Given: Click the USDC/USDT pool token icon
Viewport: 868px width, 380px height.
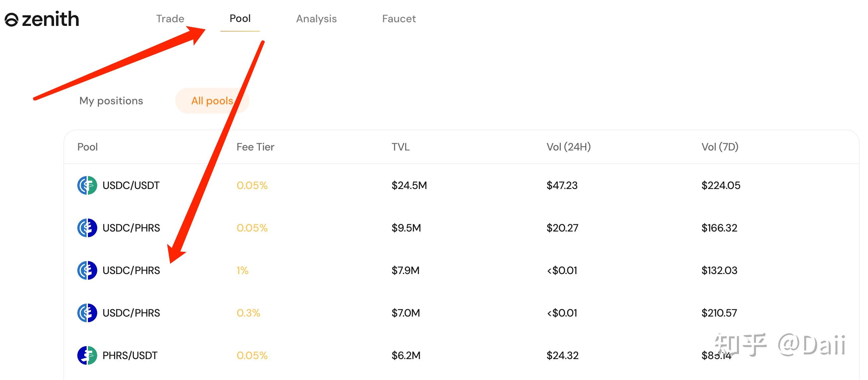Looking at the screenshot, I should coord(87,185).
